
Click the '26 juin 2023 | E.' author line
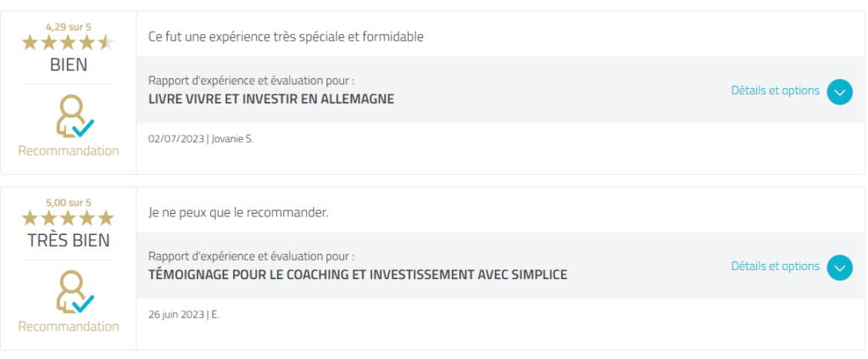click(x=184, y=314)
